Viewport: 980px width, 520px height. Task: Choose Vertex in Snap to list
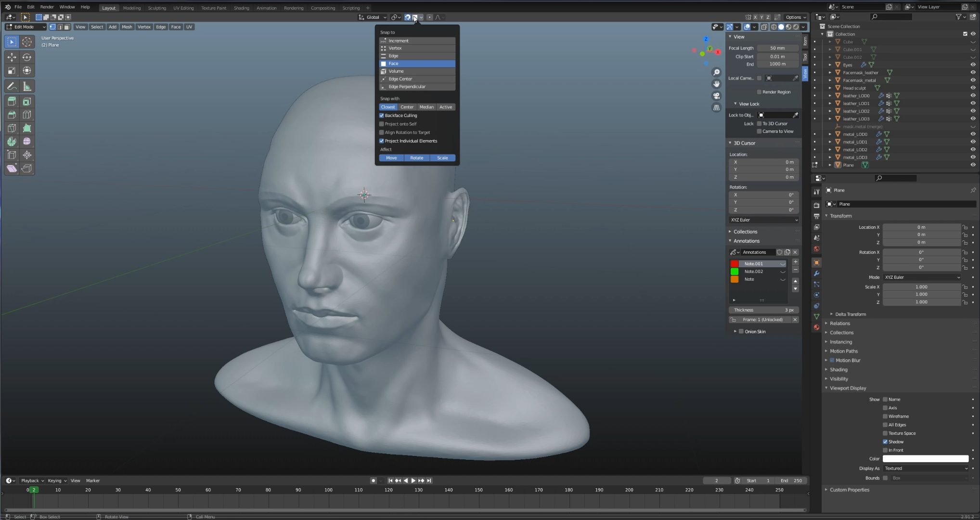417,48
